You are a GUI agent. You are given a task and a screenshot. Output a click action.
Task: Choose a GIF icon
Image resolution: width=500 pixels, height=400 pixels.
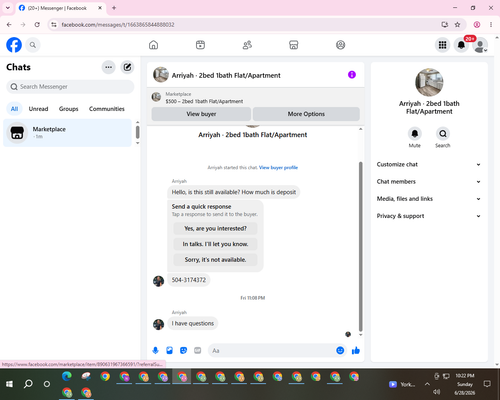[x=198, y=351]
